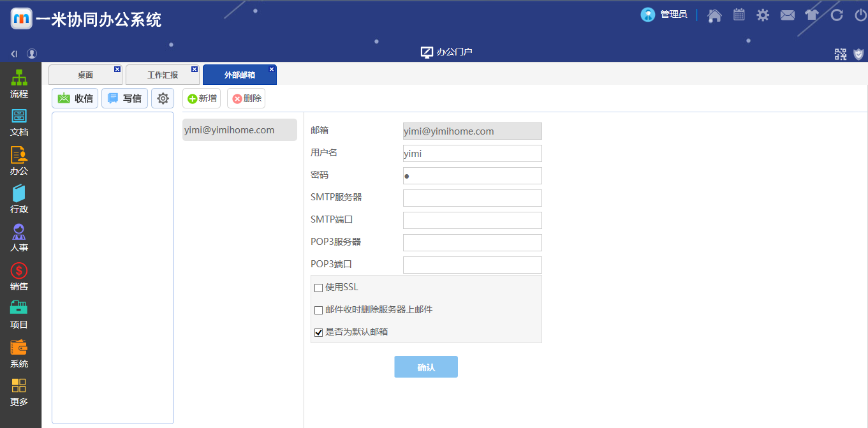
Task: Click the home icon in the header
Action: pos(715,15)
